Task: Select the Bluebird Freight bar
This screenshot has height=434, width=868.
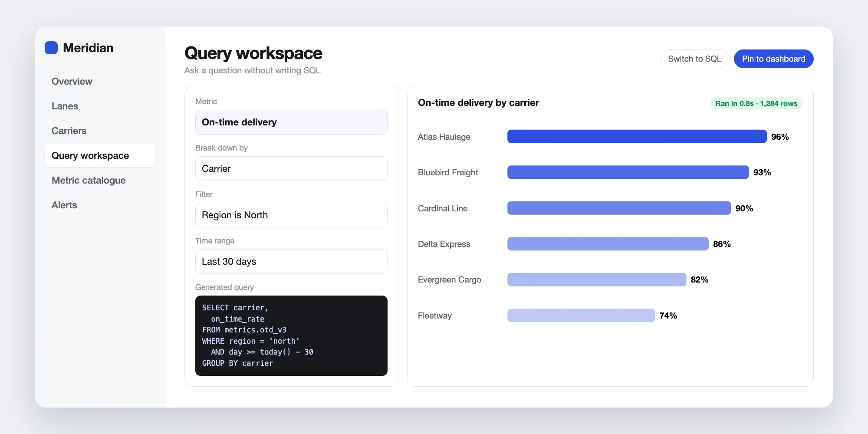Action: click(x=628, y=172)
